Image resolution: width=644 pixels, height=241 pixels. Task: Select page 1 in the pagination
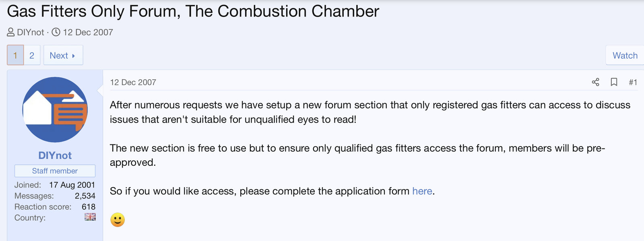click(15, 55)
